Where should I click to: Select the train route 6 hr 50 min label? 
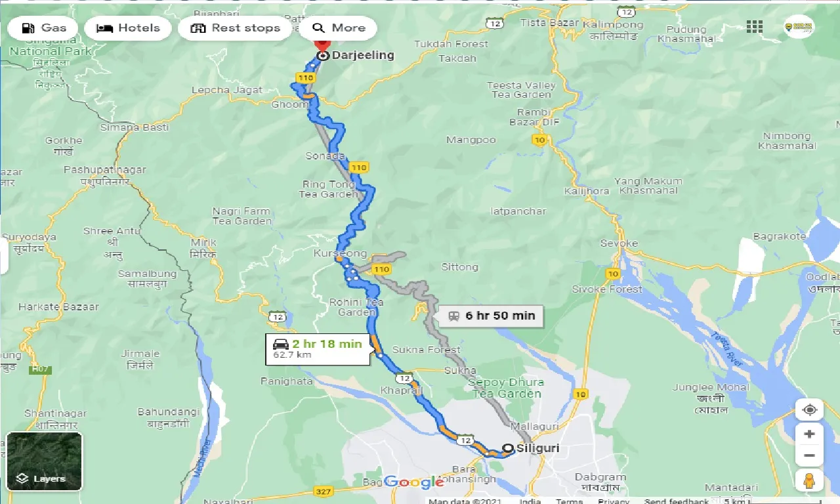pos(492,316)
